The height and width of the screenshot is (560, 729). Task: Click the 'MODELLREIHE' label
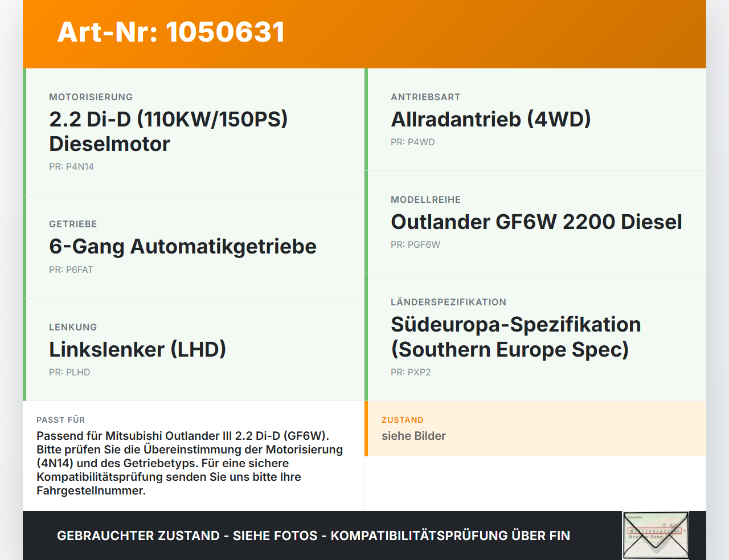click(426, 199)
